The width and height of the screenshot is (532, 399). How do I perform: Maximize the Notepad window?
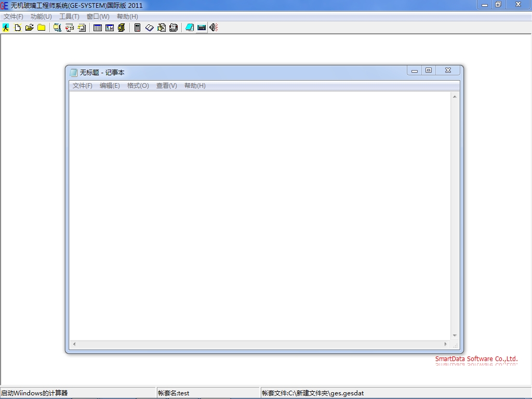coord(429,71)
